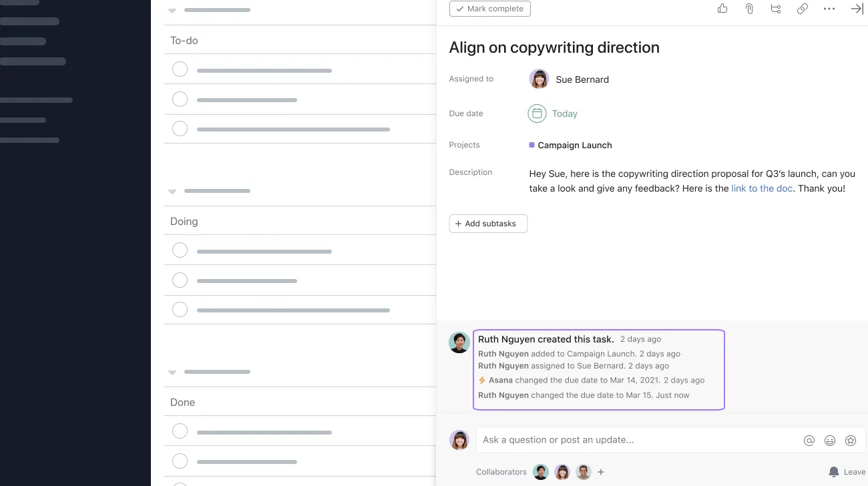868x486 pixels.
Task: Check off the first To-do task circle
Action: click(180, 69)
